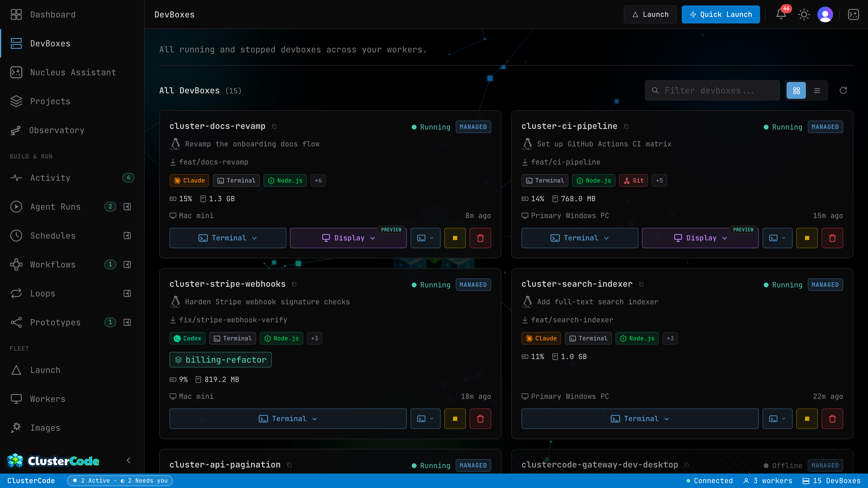Screen dimensions: 868x488
Task: Show the +6 more tools on cluster-docs-revamp
Action: coord(318,180)
